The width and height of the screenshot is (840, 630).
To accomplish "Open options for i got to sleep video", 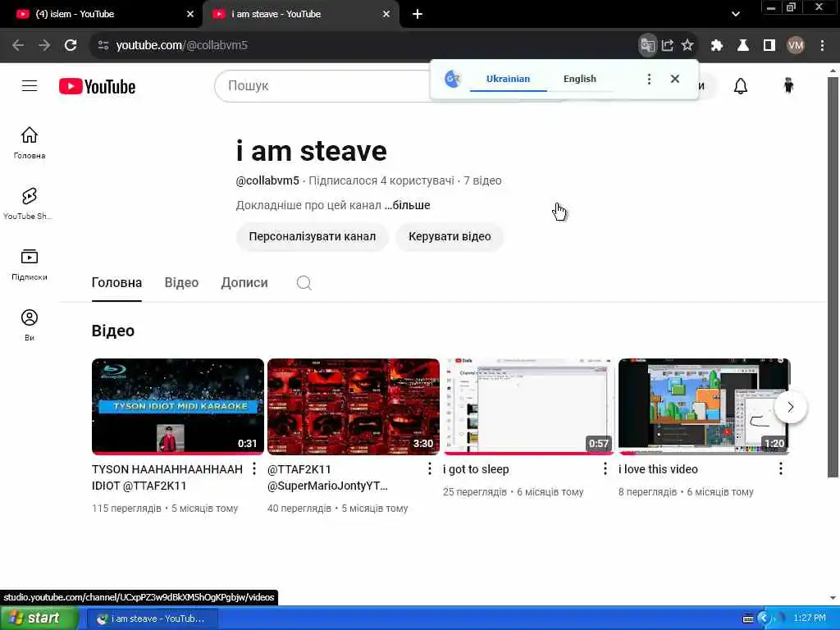I will coord(605,468).
